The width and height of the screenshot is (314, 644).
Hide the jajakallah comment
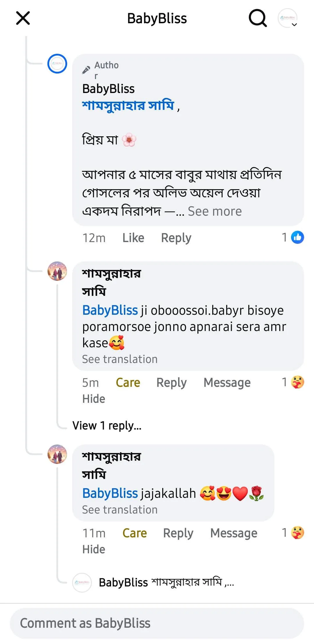[x=94, y=549]
